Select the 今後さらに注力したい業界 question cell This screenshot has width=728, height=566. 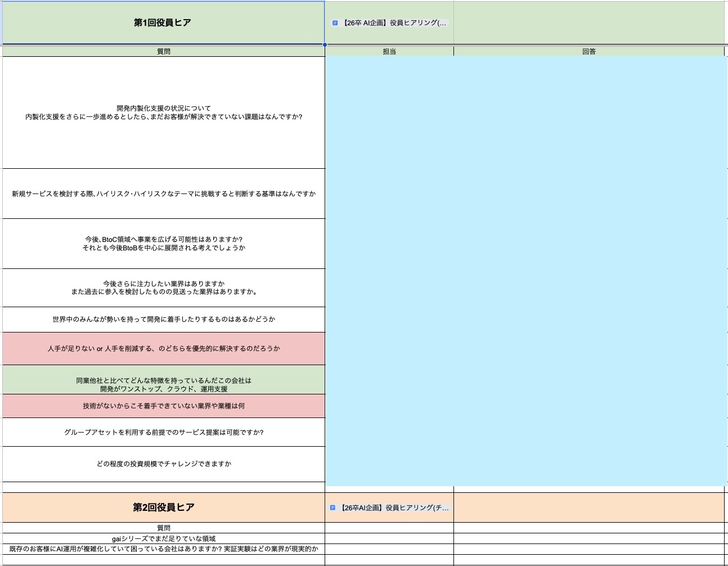pos(164,288)
